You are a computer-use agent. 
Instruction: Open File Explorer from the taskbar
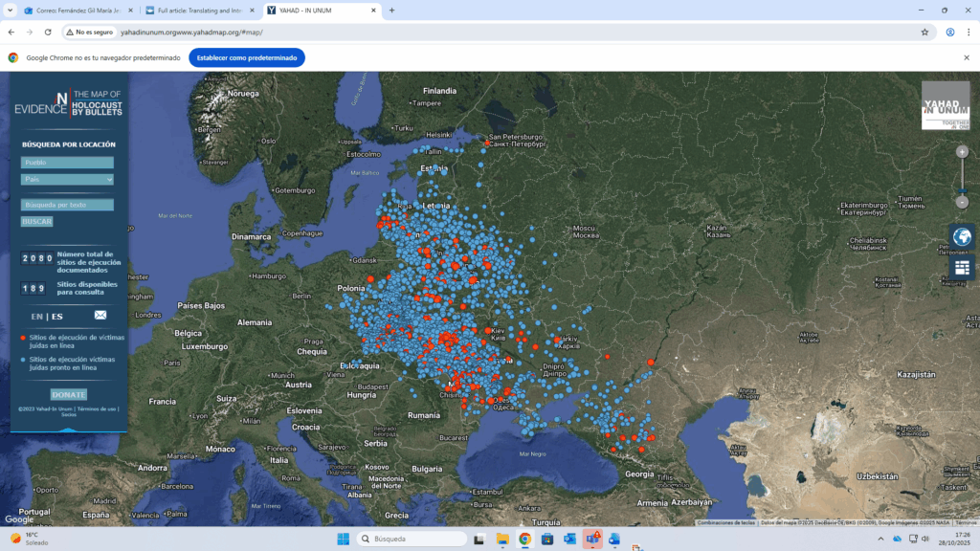point(502,540)
